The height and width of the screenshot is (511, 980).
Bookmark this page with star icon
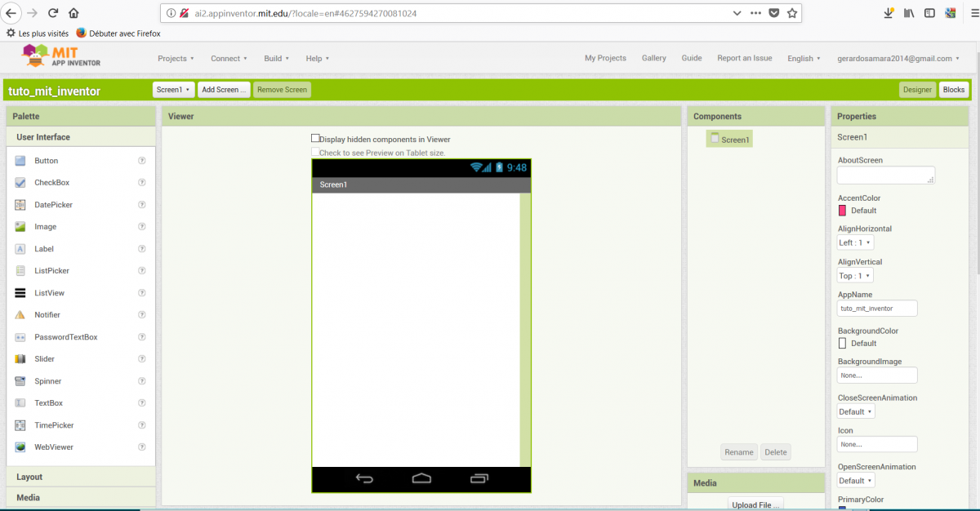coord(791,13)
